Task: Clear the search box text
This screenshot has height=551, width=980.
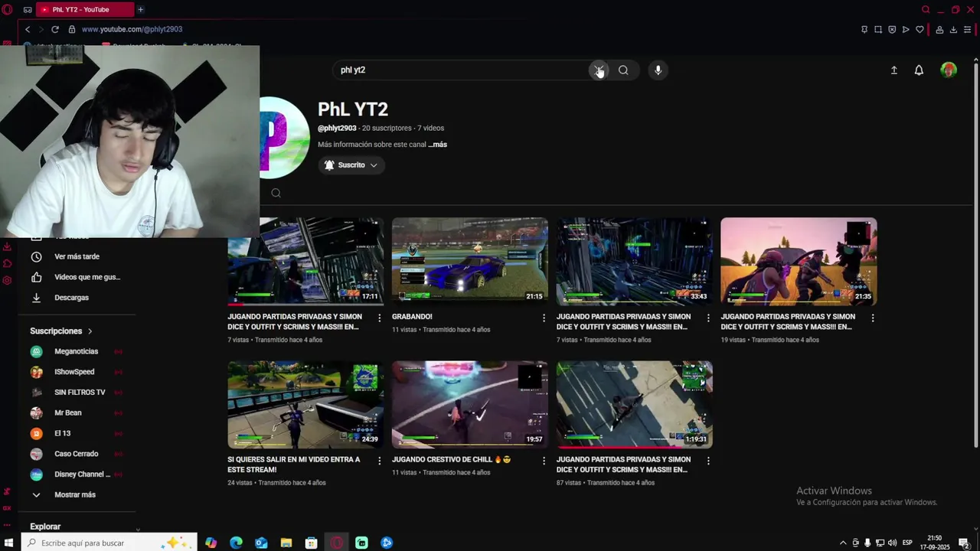Action: tap(599, 70)
